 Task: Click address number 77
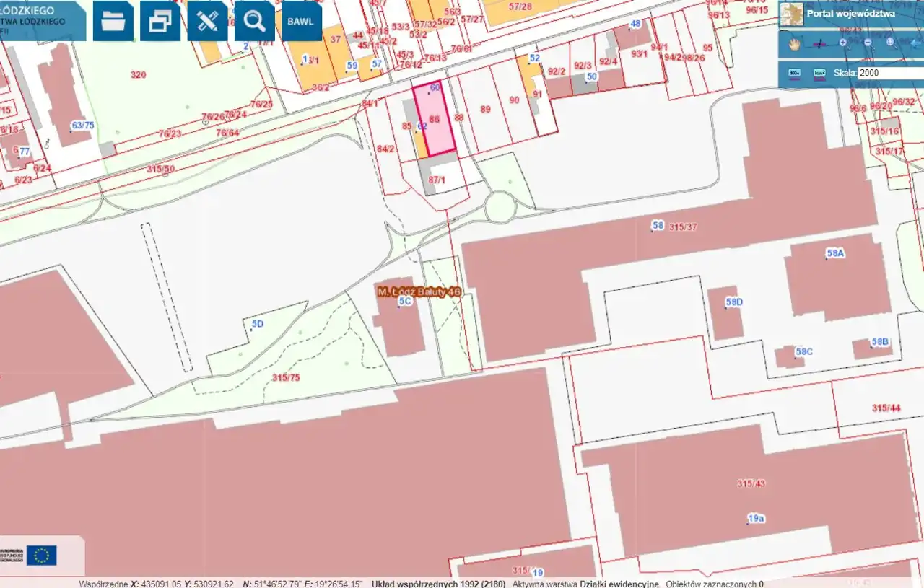click(x=24, y=151)
